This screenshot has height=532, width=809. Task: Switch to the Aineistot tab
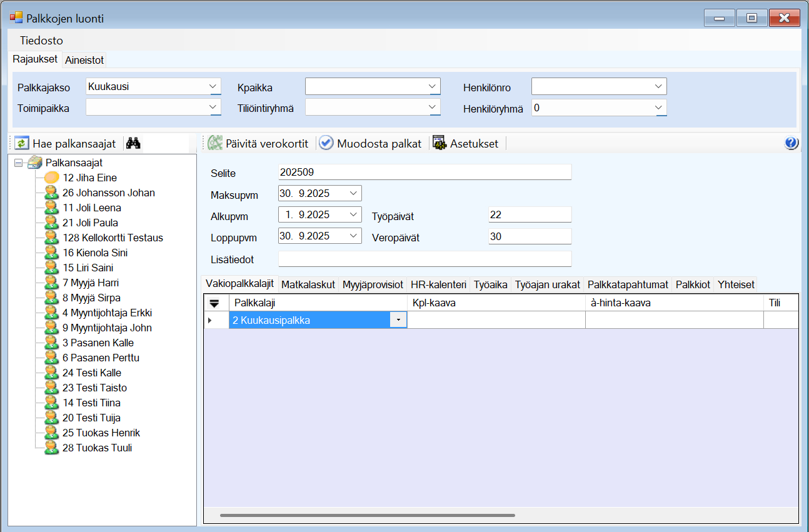84,60
